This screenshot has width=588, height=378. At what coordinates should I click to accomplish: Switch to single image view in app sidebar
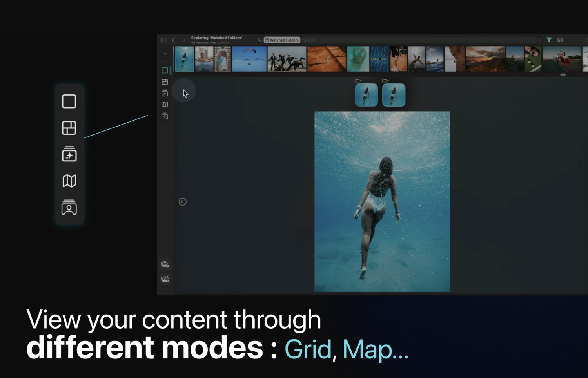pos(165,71)
